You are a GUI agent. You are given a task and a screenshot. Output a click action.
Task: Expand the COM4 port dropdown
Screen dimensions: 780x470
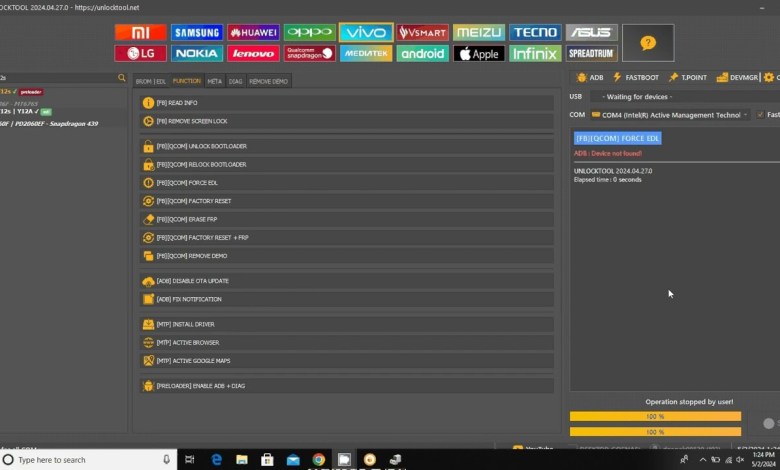coord(668,115)
